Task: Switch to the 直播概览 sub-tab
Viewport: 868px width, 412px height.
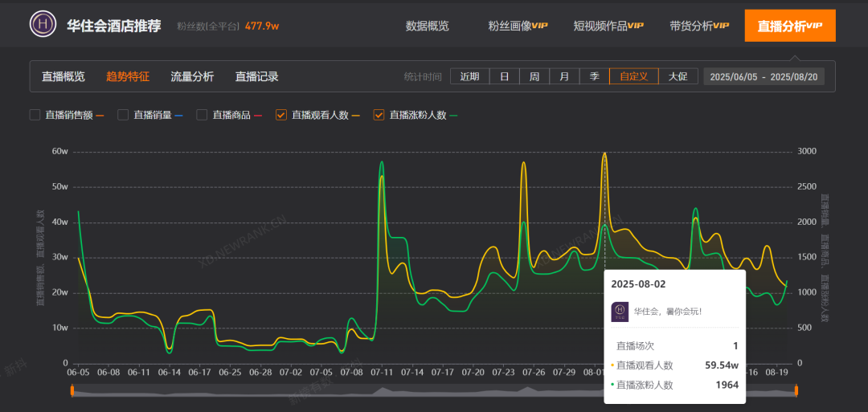Action: click(x=63, y=77)
